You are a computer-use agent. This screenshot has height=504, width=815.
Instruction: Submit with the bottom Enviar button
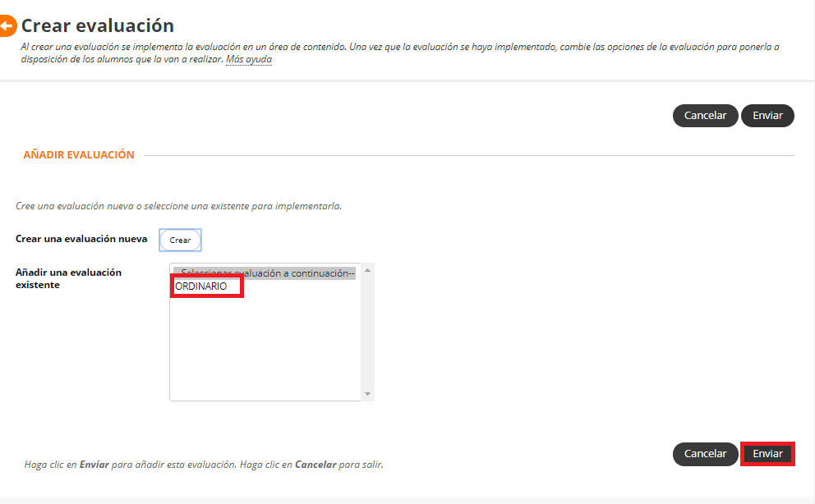pyautogui.click(x=767, y=454)
